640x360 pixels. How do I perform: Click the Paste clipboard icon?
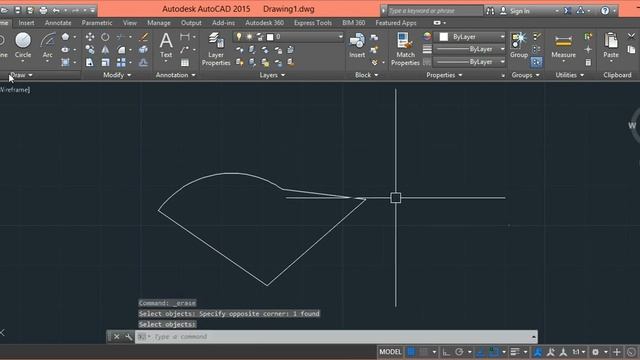(x=611, y=46)
